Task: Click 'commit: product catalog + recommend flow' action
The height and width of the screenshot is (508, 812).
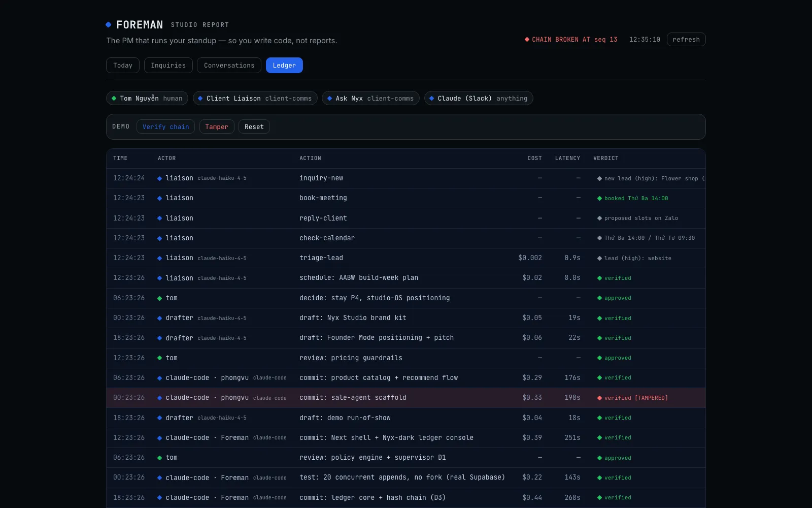Action: [x=379, y=377]
